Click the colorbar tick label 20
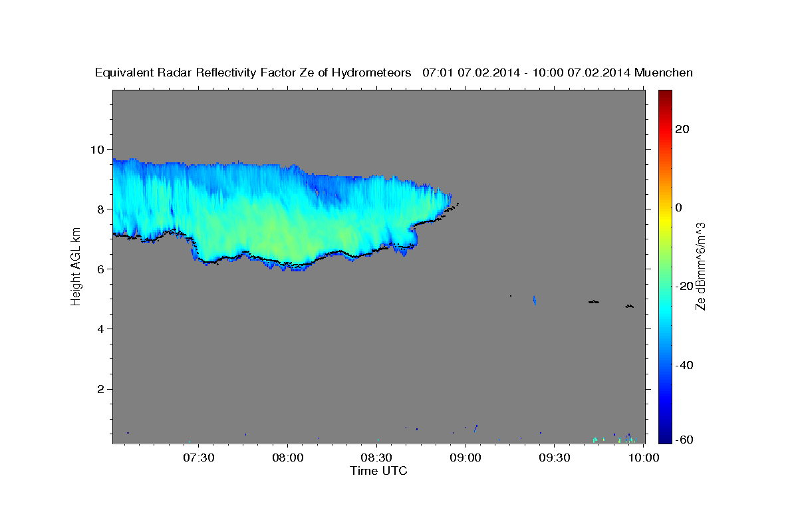The width and height of the screenshot is (798, 532). point(681,129)
